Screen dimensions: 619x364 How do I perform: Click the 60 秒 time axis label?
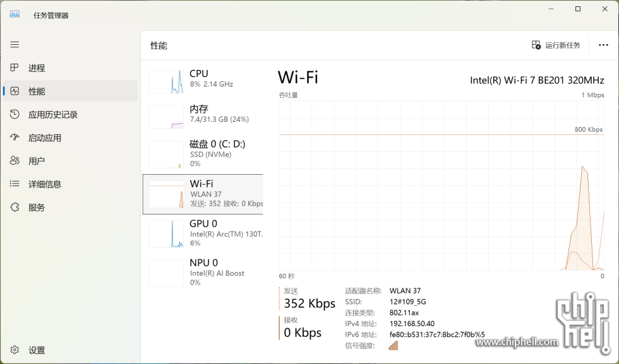pyautogui.click(x=287, y=276)
